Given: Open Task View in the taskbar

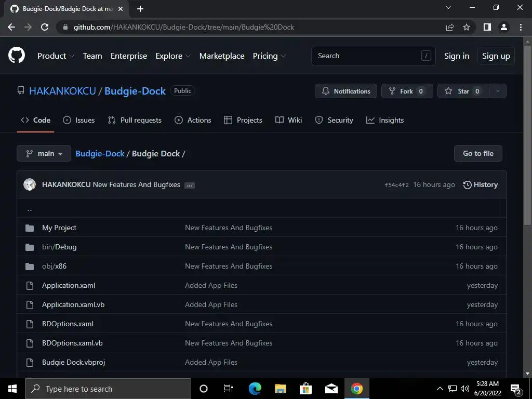Looking at the screenshot, I should (x=229, y=389).
